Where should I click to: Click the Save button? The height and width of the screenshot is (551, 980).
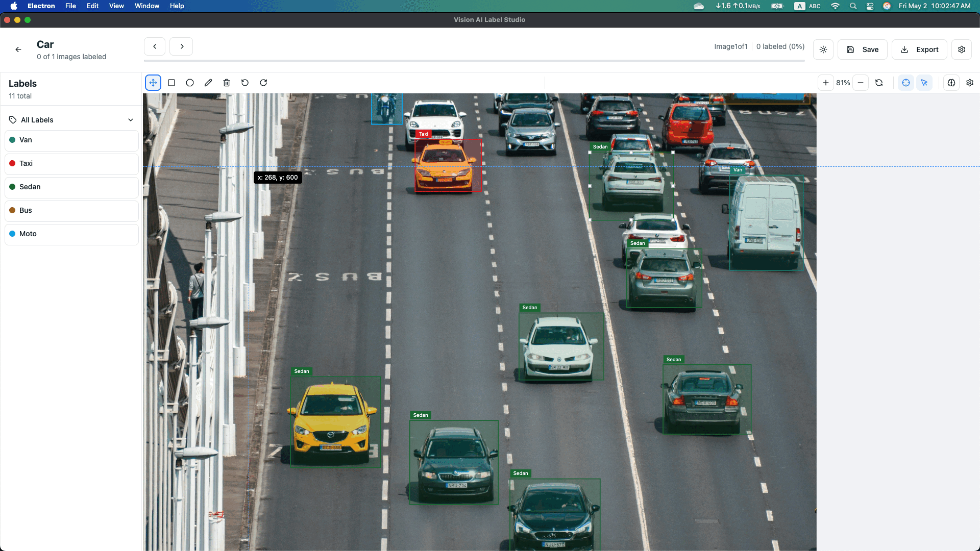[x=863, y=49]
